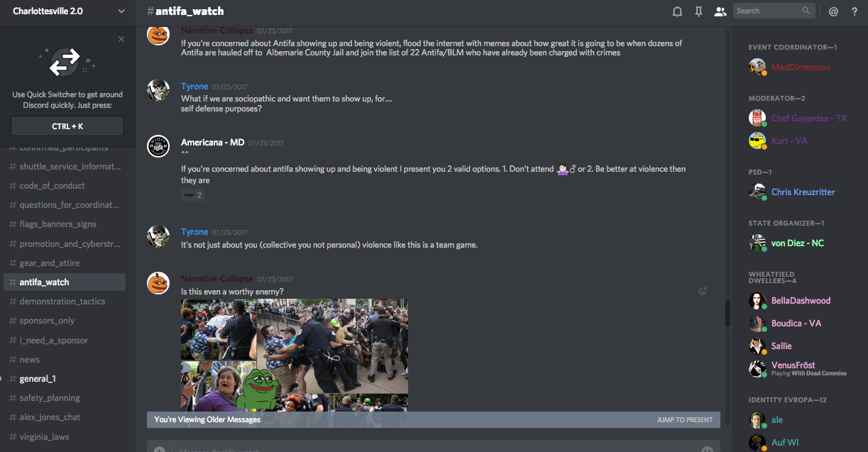This screenshot has height=452, width=868.
Task: Toggle the member list icon
Action: click(x=720, y=11)
